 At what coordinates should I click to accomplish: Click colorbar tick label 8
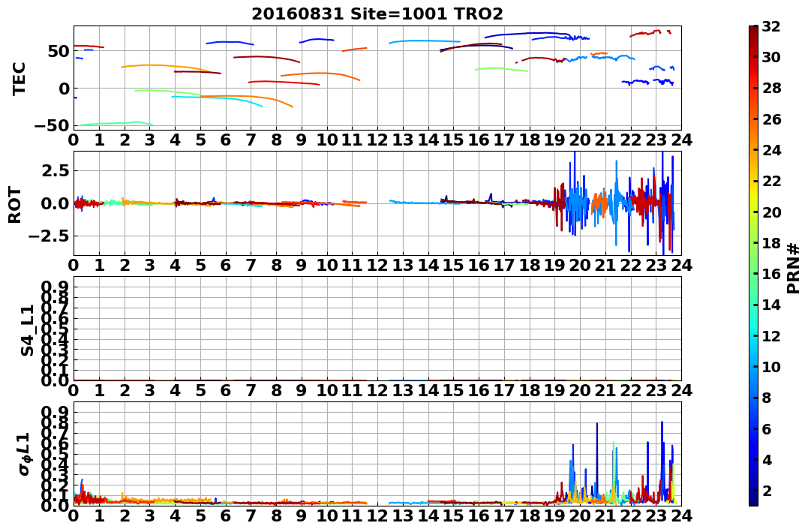(x=767, y=398)
